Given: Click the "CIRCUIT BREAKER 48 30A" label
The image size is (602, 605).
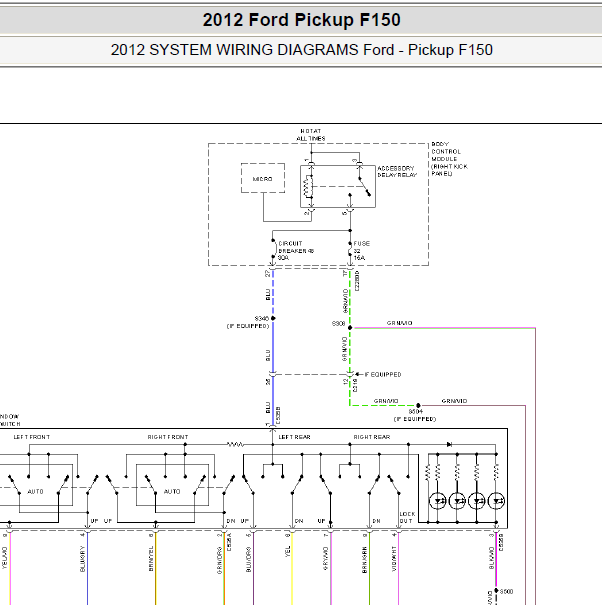Looking at the screenshot, I should 296,250.
